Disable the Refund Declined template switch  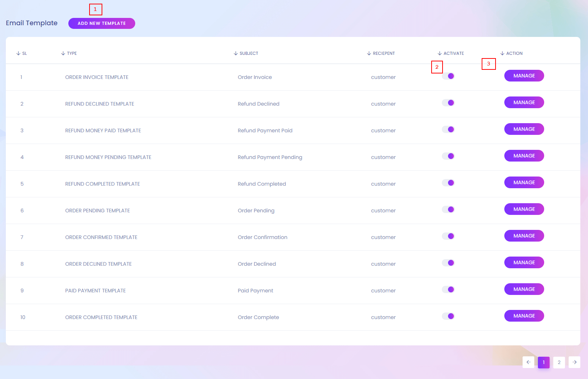coord(448,103)
